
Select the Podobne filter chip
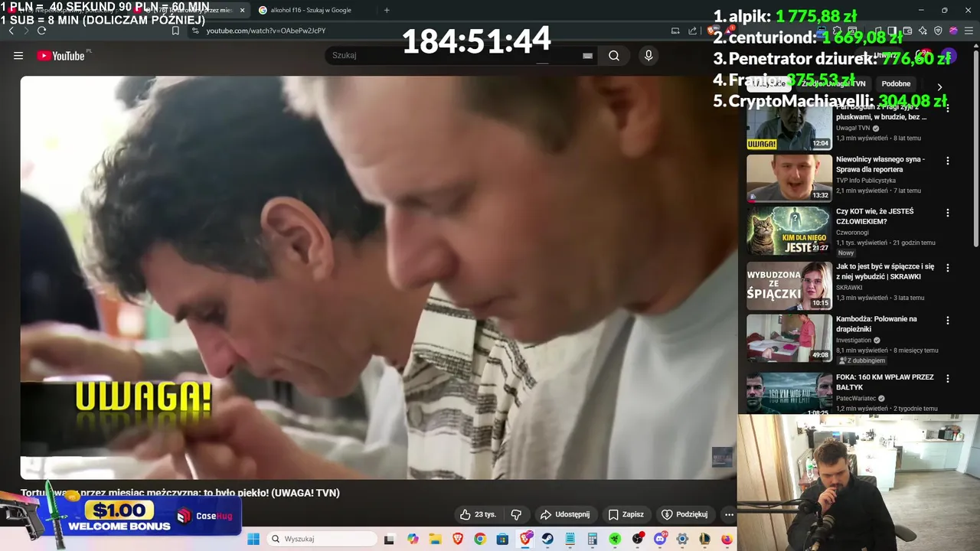click(896, 83)
